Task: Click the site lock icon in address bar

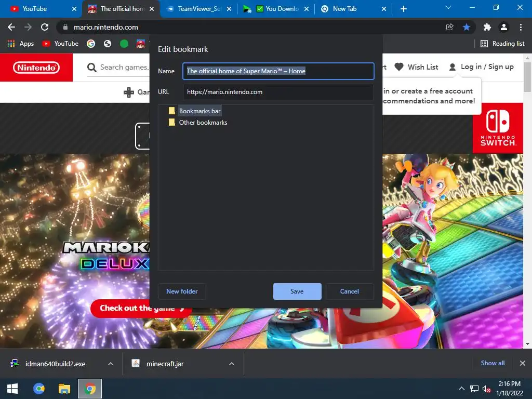Action: pos(65,27)
